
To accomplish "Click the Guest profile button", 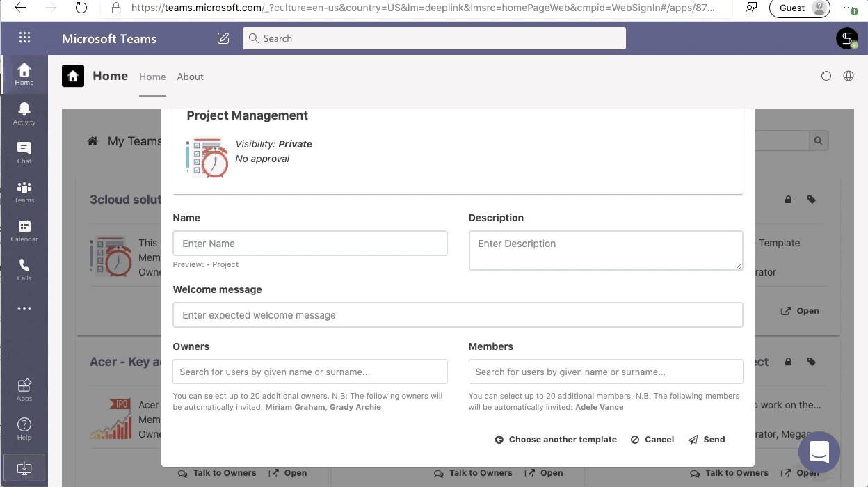I will tap(800, 8).
